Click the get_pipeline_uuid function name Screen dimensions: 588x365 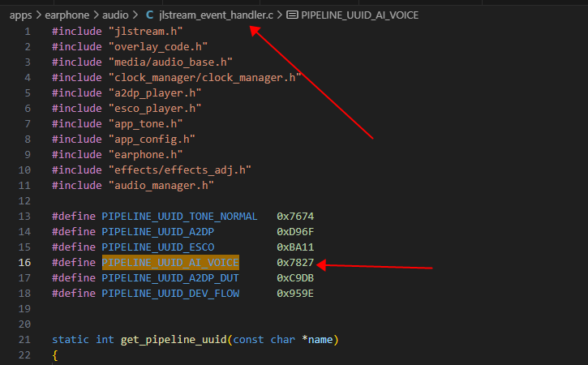click(174, 340)
